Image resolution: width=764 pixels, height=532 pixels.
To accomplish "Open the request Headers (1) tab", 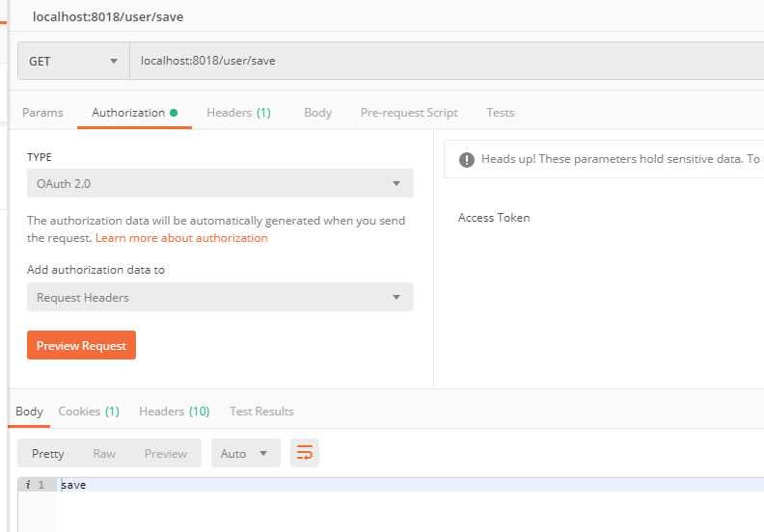I will 239,113.
